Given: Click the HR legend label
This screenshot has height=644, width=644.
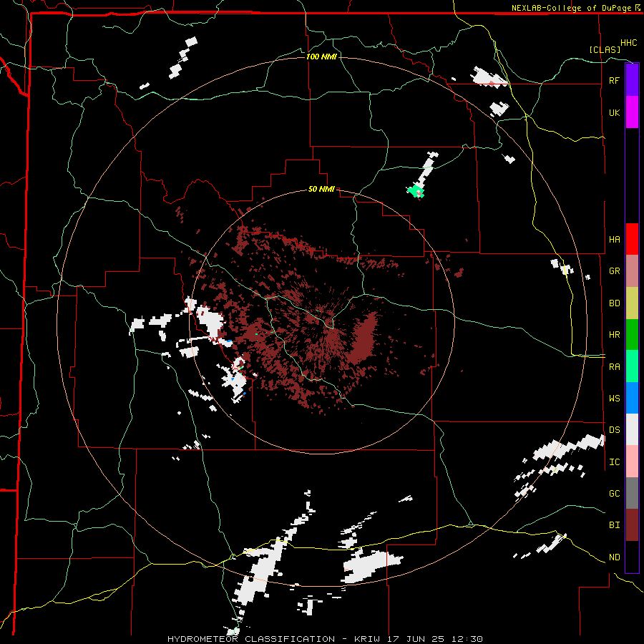Looking at the screenshot, I should click(614, 335).
